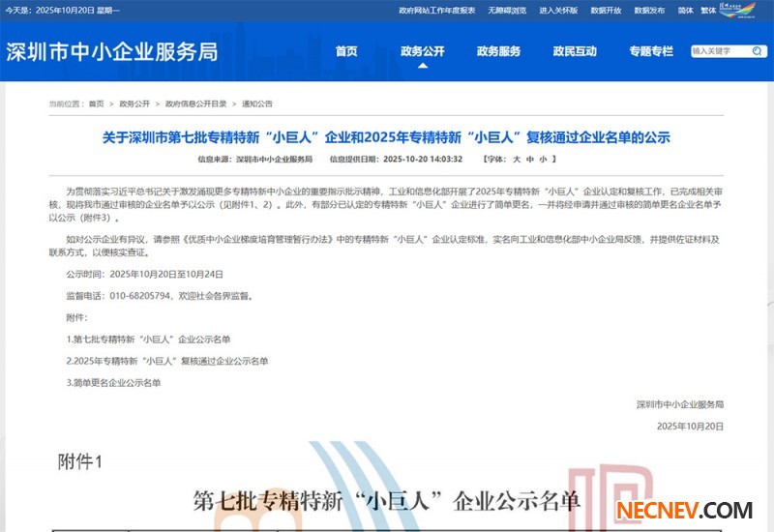Switch to 政务服务 section

coord(498,51)
